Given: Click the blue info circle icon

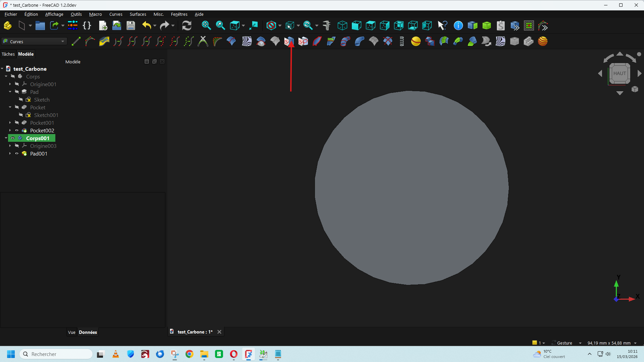Looking at the screenshot, I should [458, 26].
